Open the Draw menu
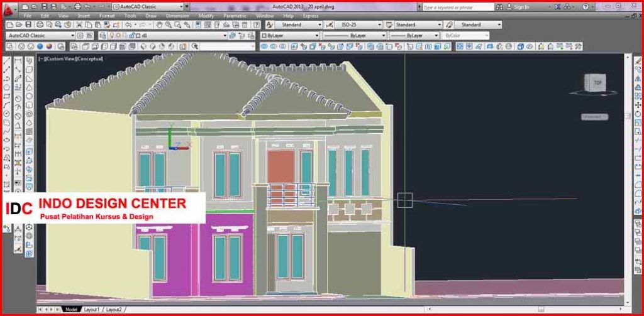Image resolution: width=644 pixels, height=316 pixels. tap(151, 16)
